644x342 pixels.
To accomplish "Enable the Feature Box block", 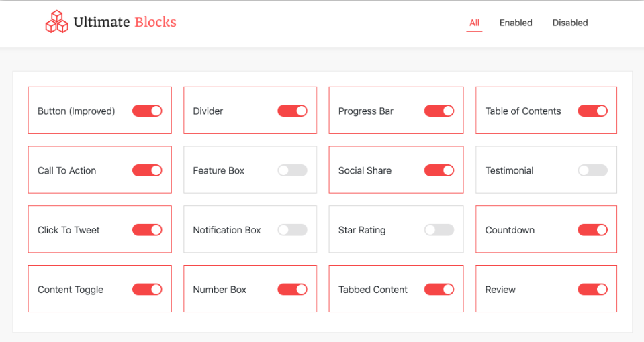I will coord(292,170).
